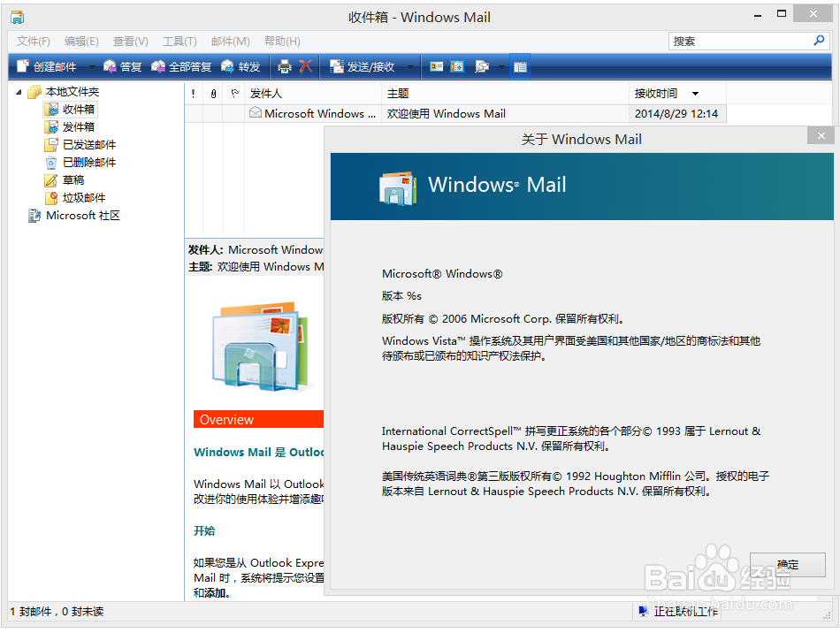Click the 答复 (reply) toolbar button
Screen dimensions: 840x633
(x=122, y=66)
